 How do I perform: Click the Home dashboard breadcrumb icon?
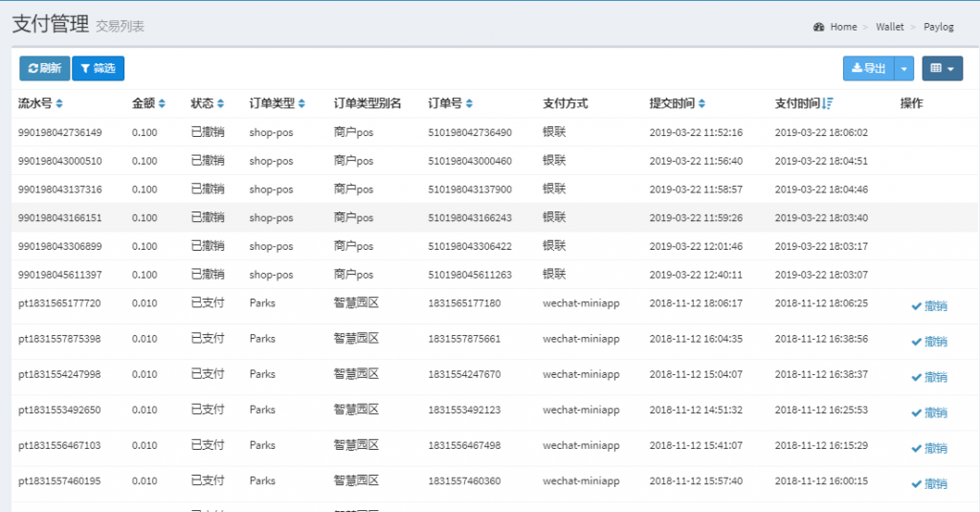[818, 27]
